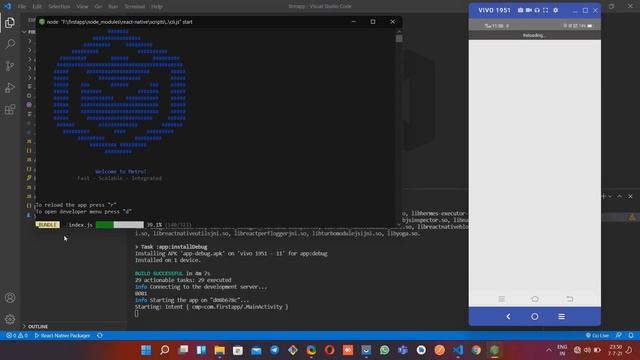The height and width of the screenshot is (360, 640).
Task: Close the VS Code terminal panel
Action: coord(630,196)
